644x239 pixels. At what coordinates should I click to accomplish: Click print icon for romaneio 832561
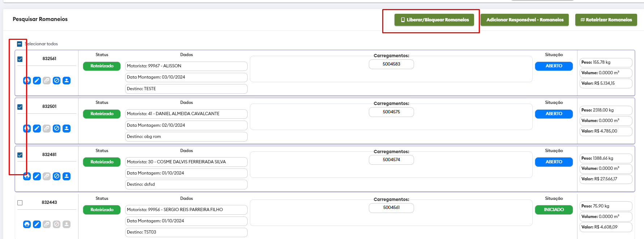click(x=27, y=80)
